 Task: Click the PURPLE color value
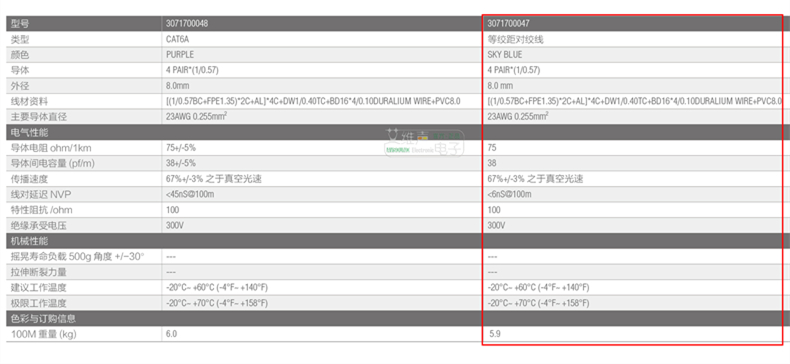[180, 54]
